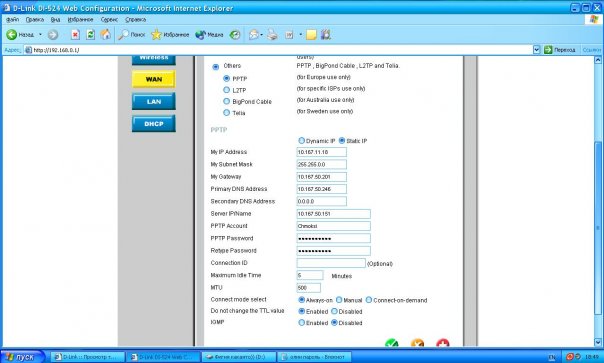Click the LAN sidebar button
The height and width of the screenshot is (363, 604).
(x=154, y=101)
